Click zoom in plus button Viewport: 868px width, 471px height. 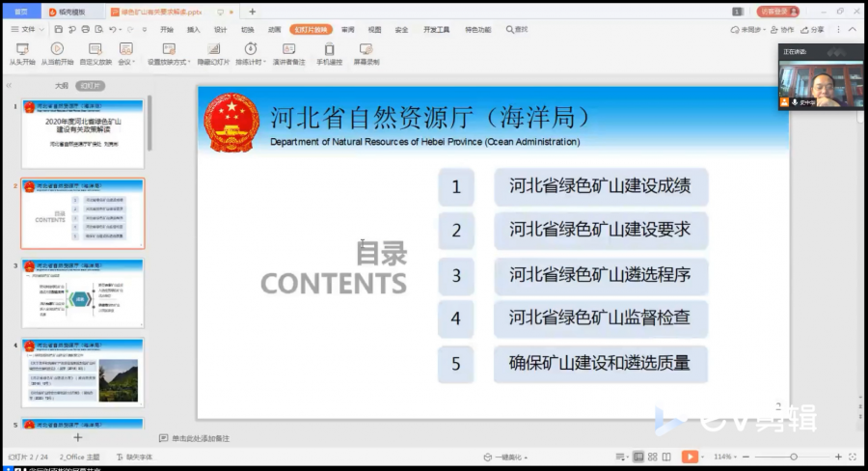838,457
